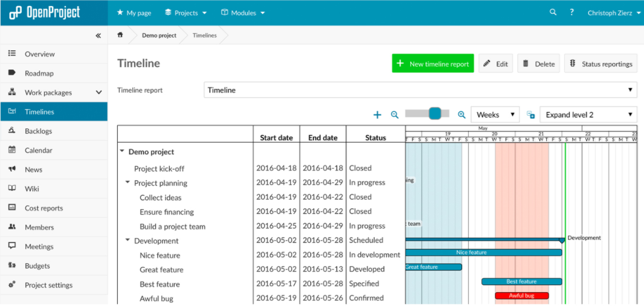This screenshot has height=306, width=644.
Task: Open the Weeks zoom level dropdown
Action: tap(495, 115)
